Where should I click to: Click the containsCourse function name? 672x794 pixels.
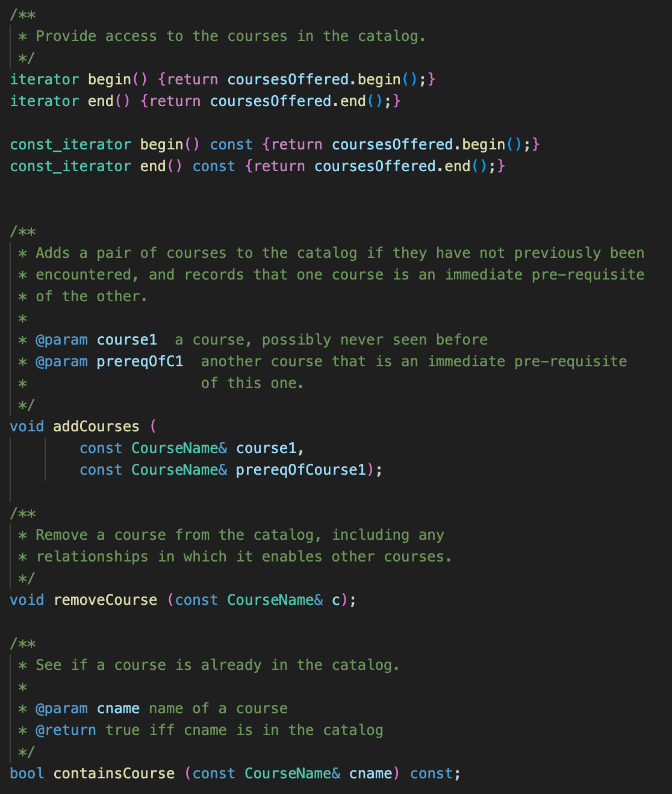tap(114, 774)
